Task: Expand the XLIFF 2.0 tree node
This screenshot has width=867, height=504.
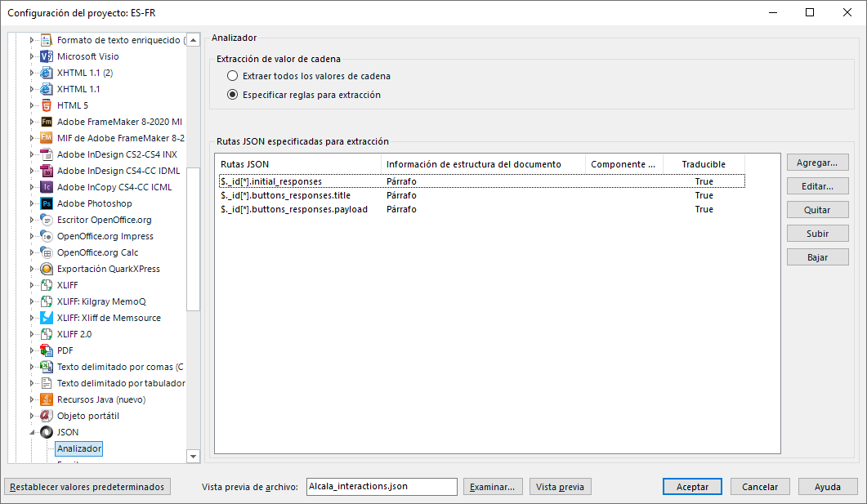Action: 33,334
